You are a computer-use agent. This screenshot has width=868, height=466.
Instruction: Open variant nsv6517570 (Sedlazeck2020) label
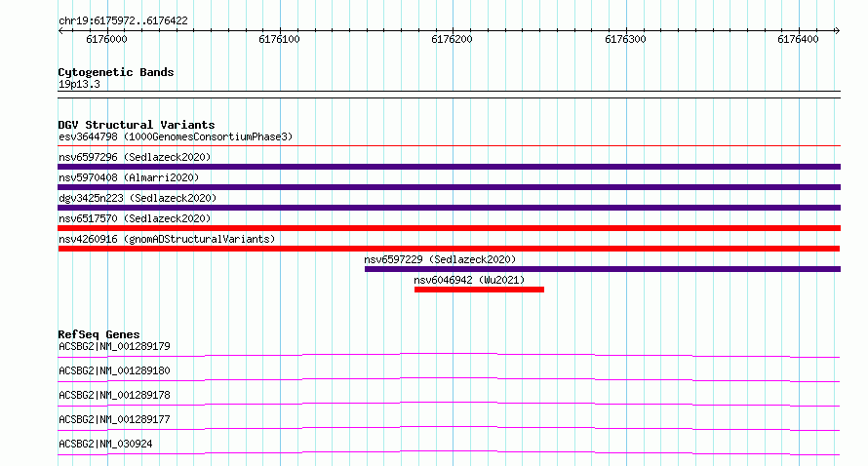(x=135, y=218)
